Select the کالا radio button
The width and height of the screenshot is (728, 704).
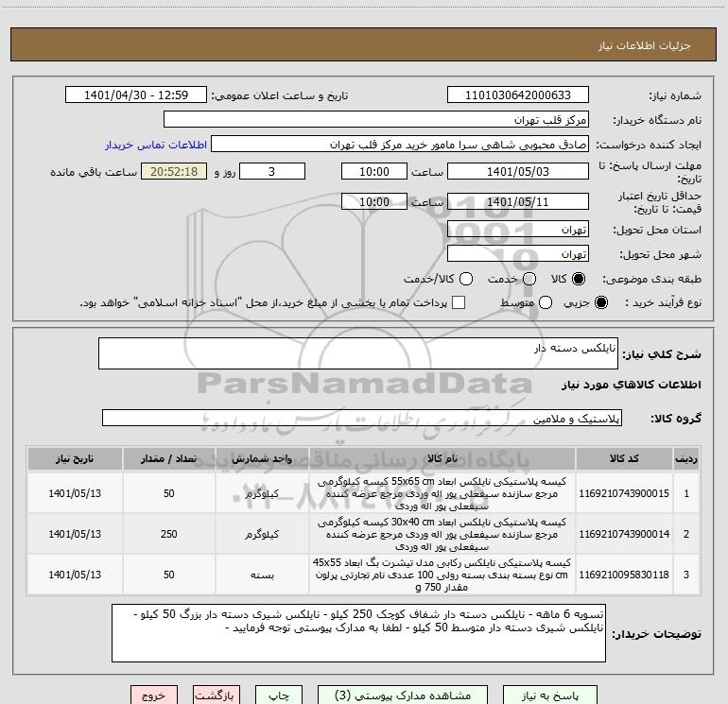coord(579,279)
